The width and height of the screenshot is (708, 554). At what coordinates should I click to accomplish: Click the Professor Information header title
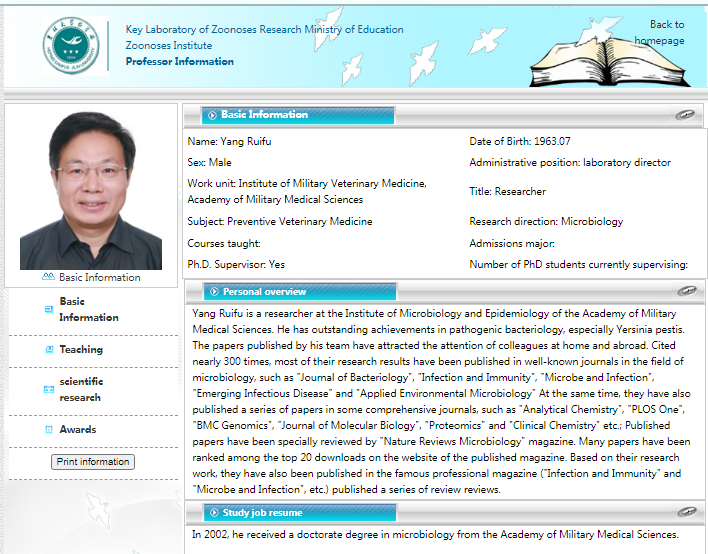180,62
